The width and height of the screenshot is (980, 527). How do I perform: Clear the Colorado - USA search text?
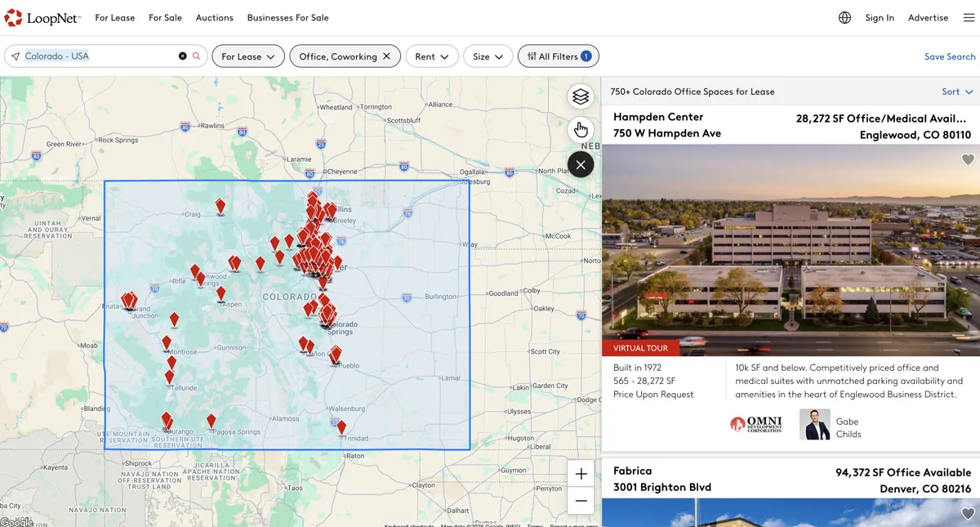[x=183, y=56]
